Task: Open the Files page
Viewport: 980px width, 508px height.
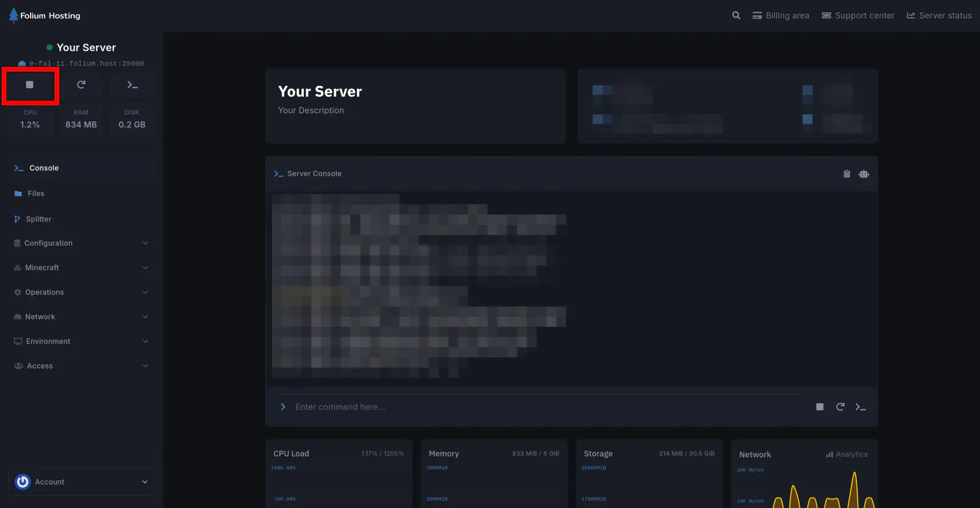Action: tap(36, 194)
